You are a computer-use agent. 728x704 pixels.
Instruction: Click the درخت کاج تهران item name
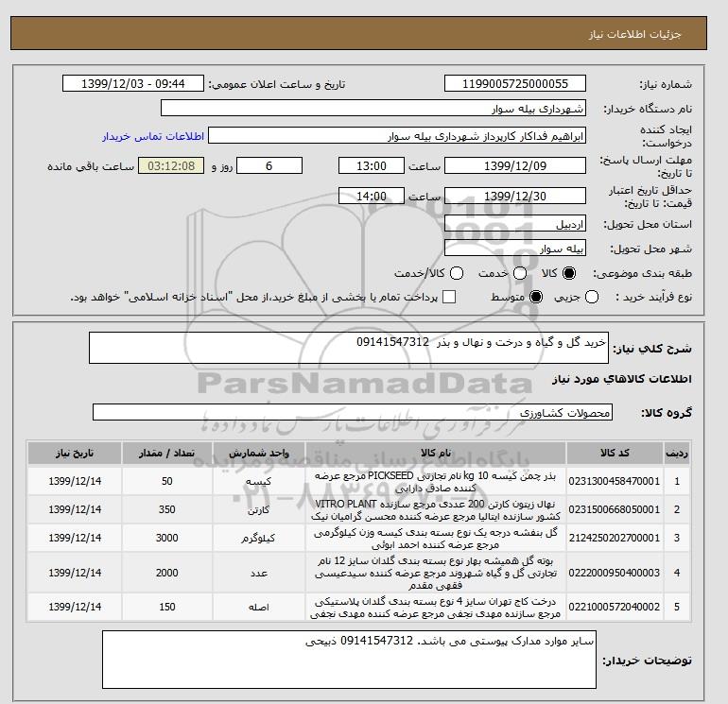click(x=436, y=608)
